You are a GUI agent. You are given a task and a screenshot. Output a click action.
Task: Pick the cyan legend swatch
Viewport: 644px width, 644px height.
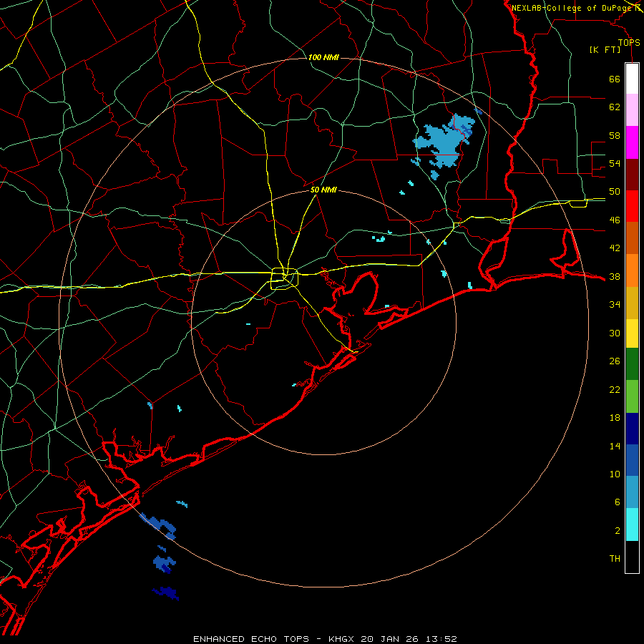[x=632, y=525]
